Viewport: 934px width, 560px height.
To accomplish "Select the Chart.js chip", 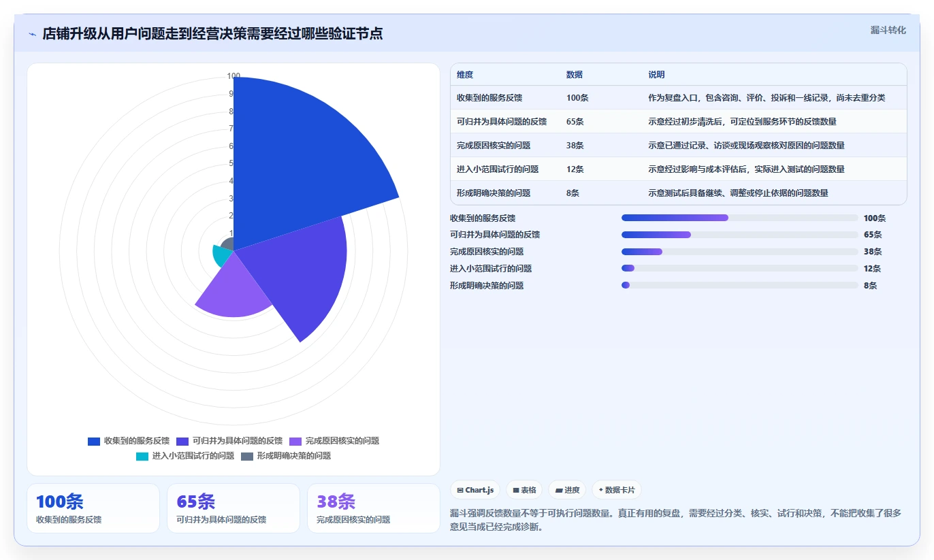I will coord(476,490).
